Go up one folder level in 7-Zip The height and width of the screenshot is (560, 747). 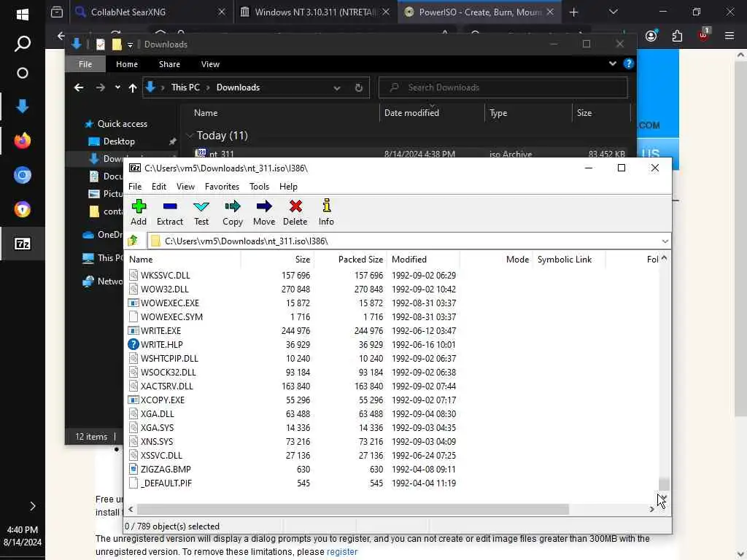click(x=133, y=241)
